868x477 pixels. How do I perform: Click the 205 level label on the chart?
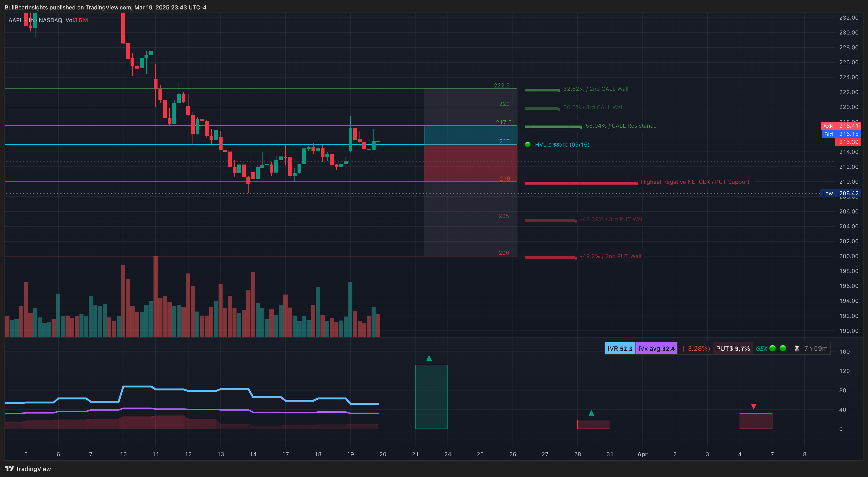[x=504, y=216]
